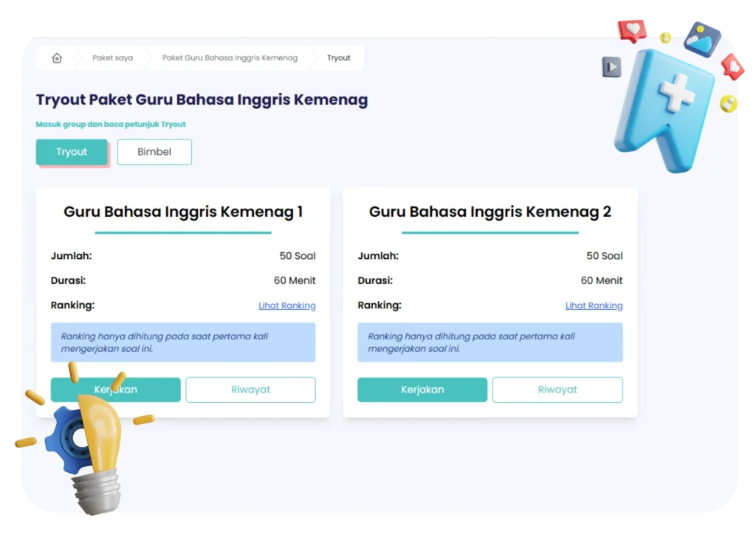Select the Tryout breadcrumb item
Viewport: 756px width, 540px height.
[x=338, y=58]
